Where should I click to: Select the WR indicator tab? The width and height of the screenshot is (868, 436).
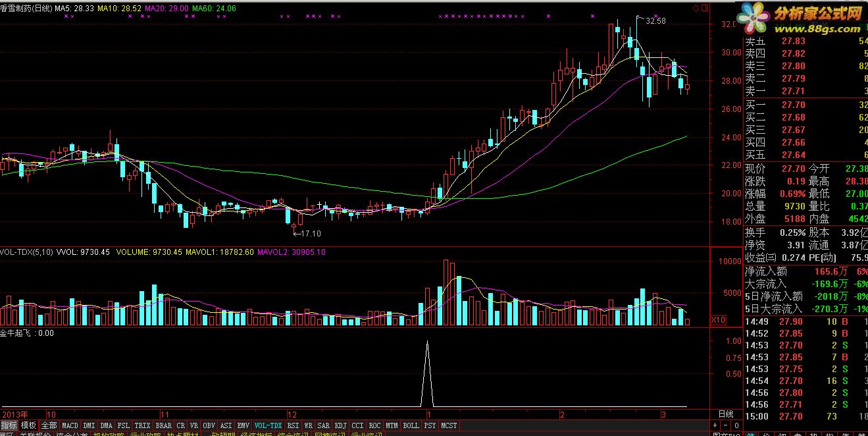tap(309, 425)
